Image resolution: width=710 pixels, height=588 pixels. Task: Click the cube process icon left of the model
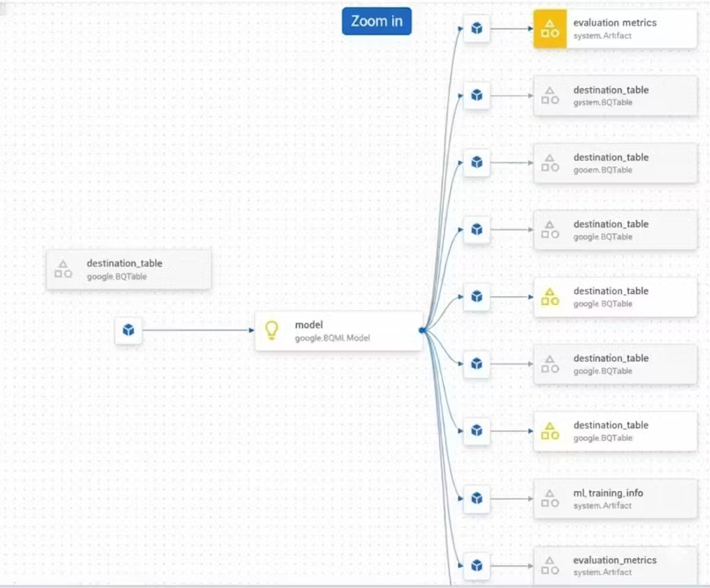coord(128,331)
